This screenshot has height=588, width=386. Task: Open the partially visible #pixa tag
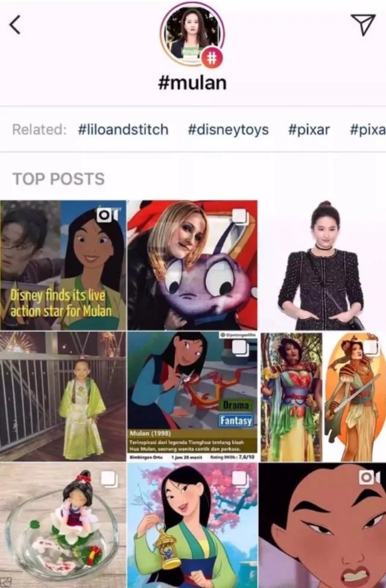point(368,129)
